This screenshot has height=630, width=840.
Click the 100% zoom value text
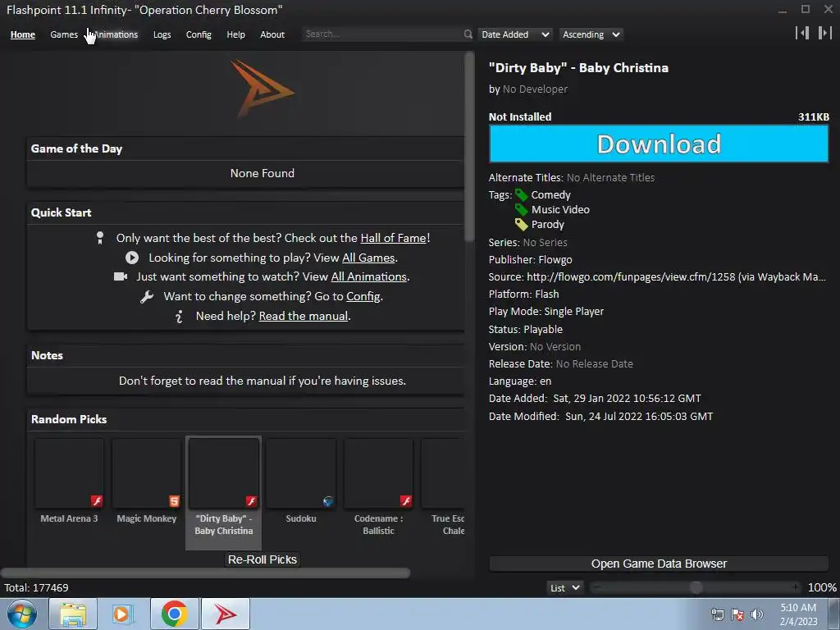coord(822,587)
